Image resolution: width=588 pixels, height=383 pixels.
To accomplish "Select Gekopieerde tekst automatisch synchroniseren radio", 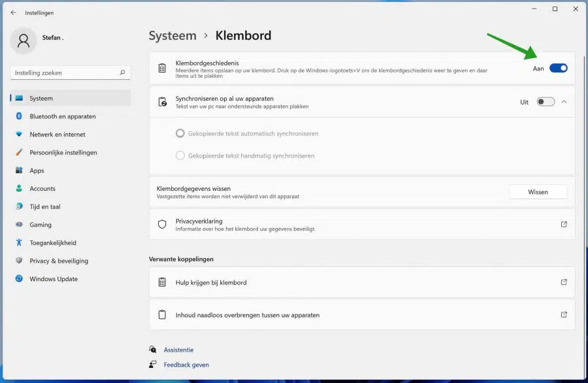I will tap(180, 133).
